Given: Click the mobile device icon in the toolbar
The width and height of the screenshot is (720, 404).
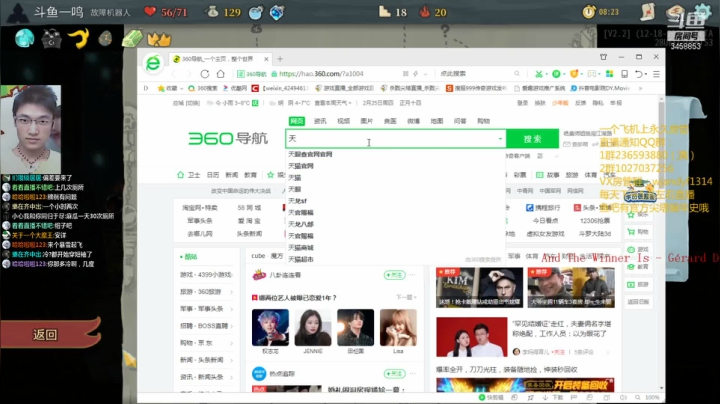Looking at the screenshot, I should (624, 74).
